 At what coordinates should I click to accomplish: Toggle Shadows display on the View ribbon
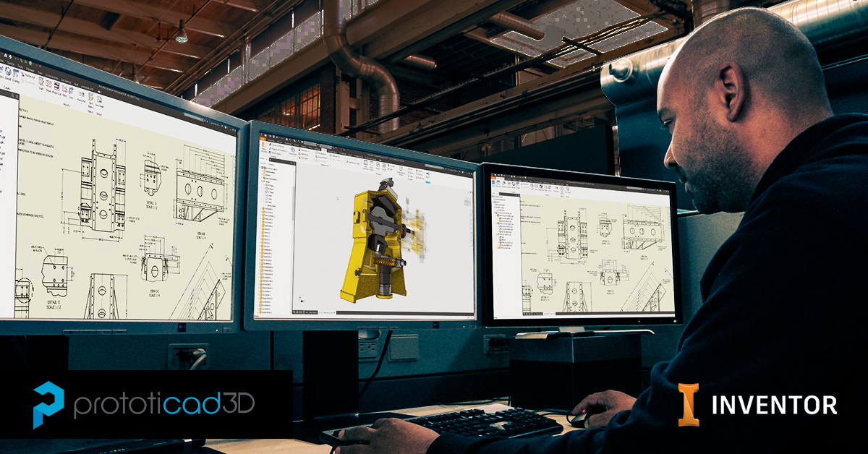[x=300, y=149]
